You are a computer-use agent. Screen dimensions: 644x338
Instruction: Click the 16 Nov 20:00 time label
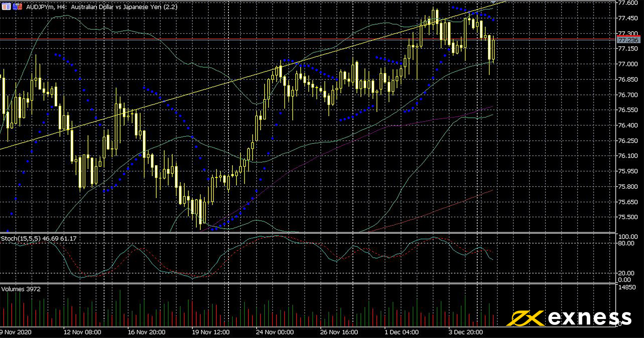pyautogui.click(x=146, y=332)
